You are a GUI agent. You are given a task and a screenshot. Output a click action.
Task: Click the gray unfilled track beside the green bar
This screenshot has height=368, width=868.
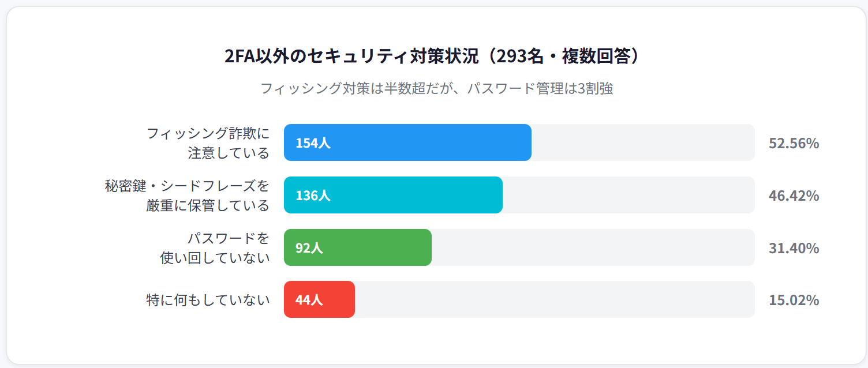click(593, 247)
